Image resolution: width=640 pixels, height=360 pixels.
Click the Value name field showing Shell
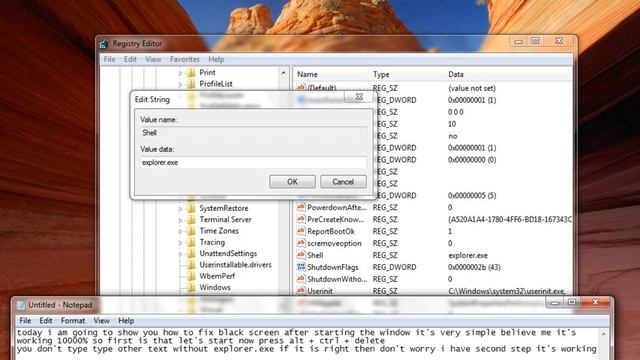click(x=253, y=133)
